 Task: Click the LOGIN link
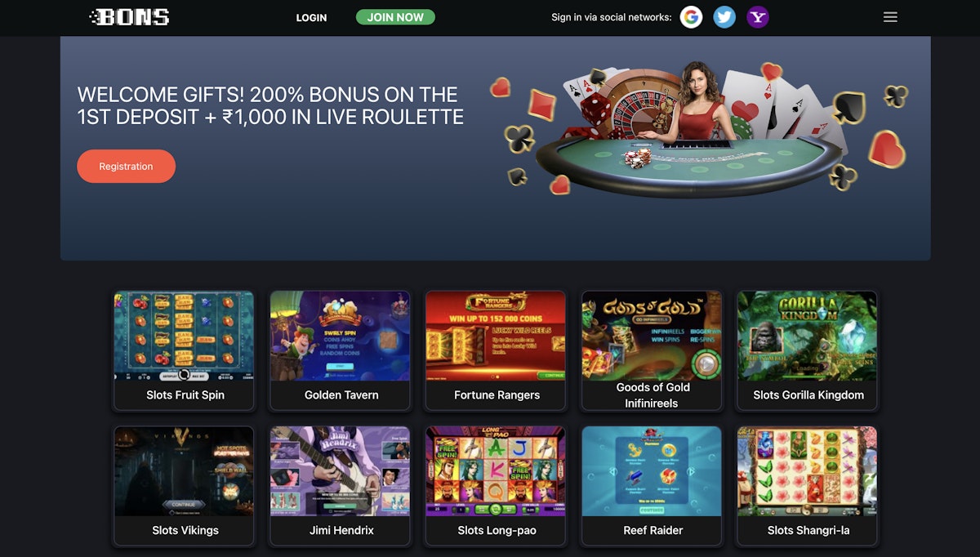click(311, 17)
